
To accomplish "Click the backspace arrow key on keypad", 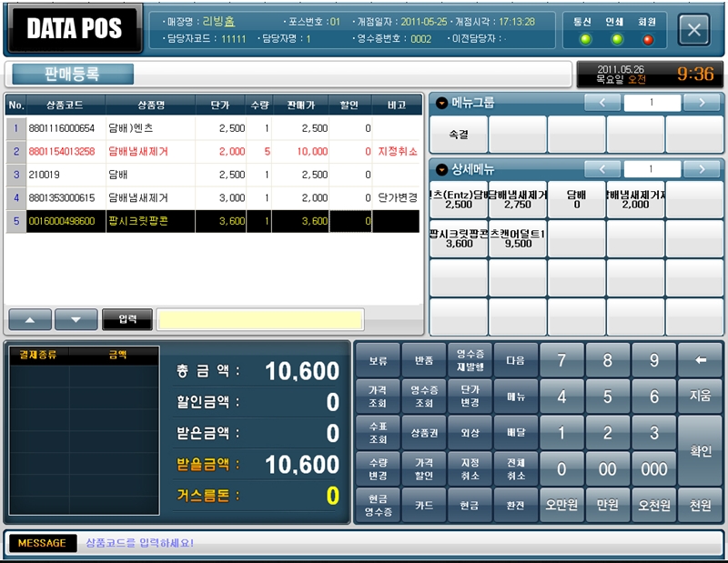I will pos(701,360).
